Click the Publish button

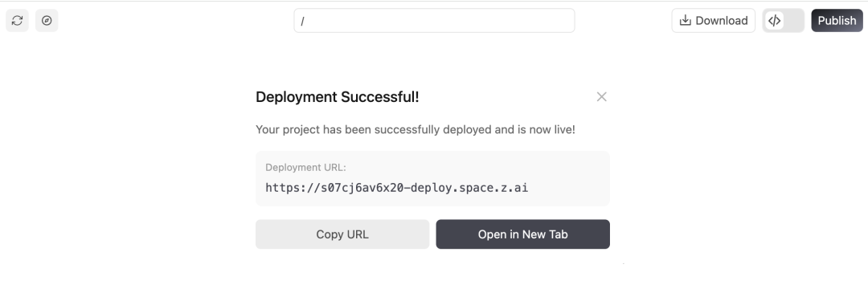tap(837, 21)
